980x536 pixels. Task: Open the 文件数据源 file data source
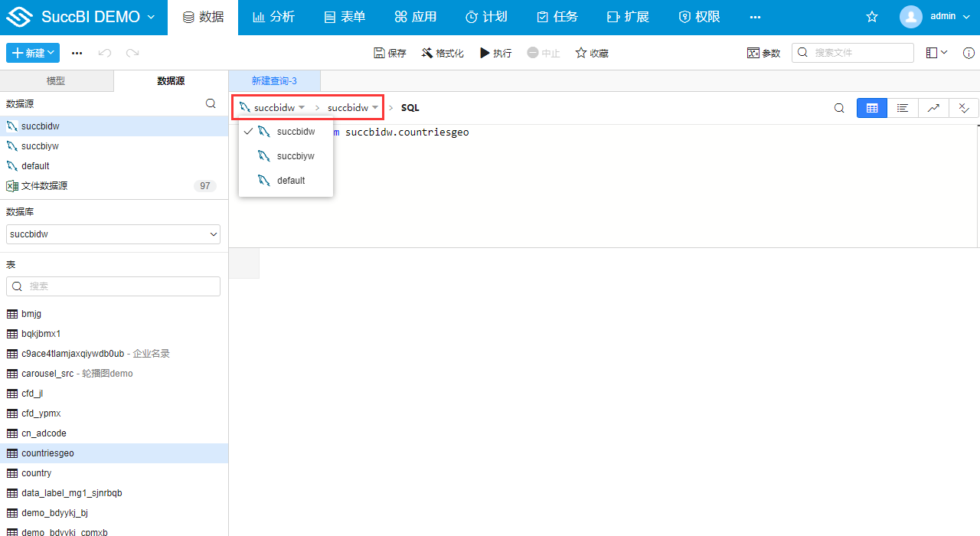(x=44, y=186)
